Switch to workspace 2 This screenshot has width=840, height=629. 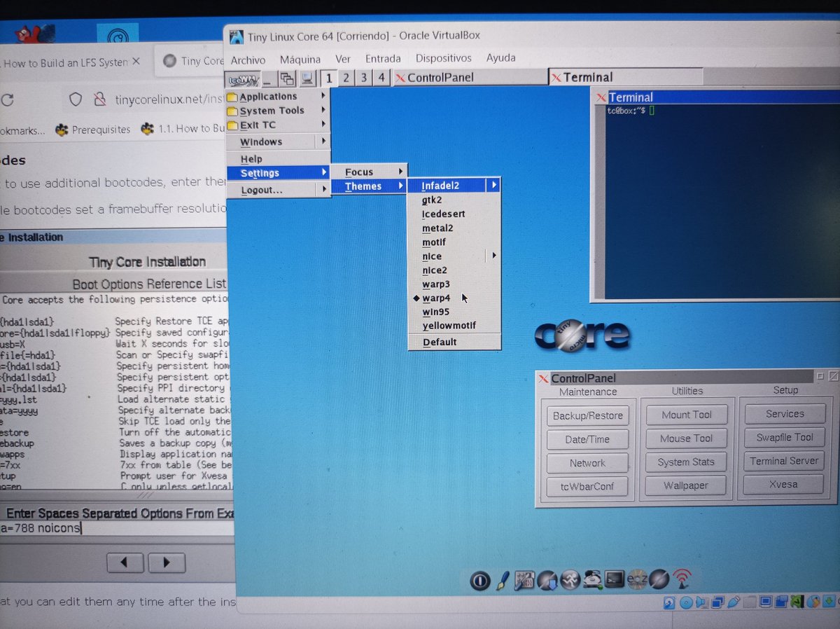coord(346,78)
